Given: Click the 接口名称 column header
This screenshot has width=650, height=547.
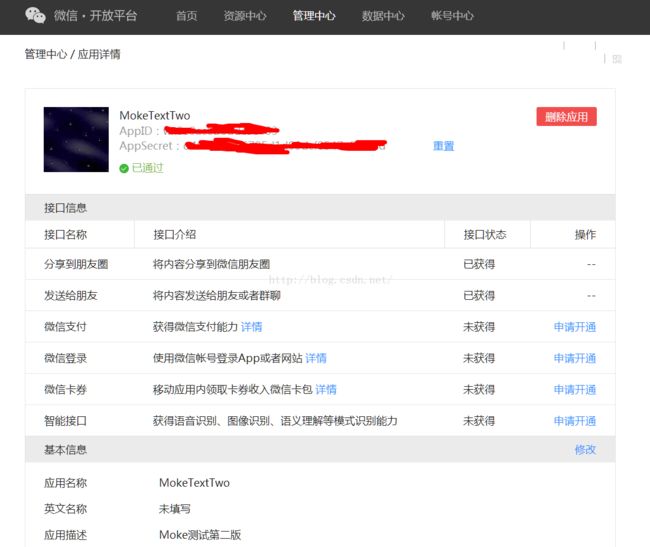Looking at the screenshot, I should click(x=65, y=235).
